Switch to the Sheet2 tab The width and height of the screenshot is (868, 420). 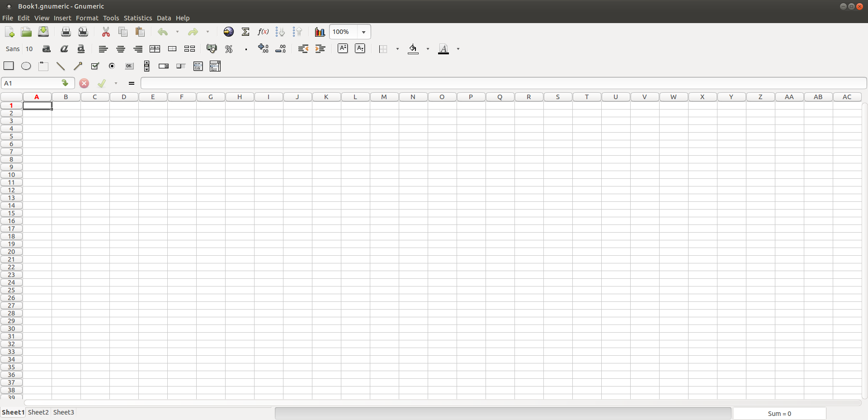pos(38,412)
